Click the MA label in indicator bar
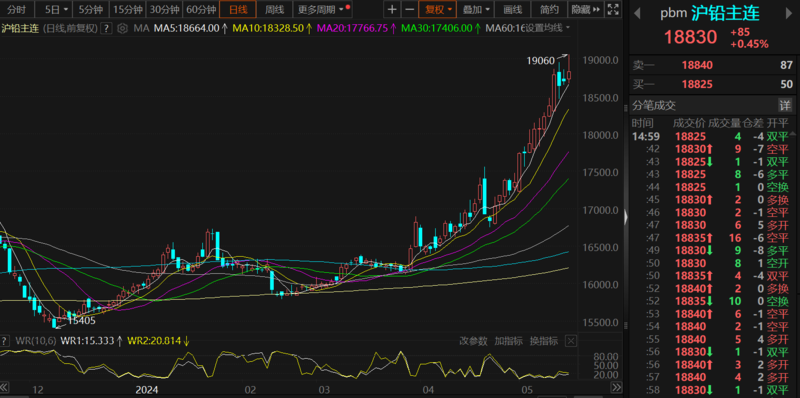Image resolution: width=800 pixels, height=398 pixels. click(x=141, y=28)
